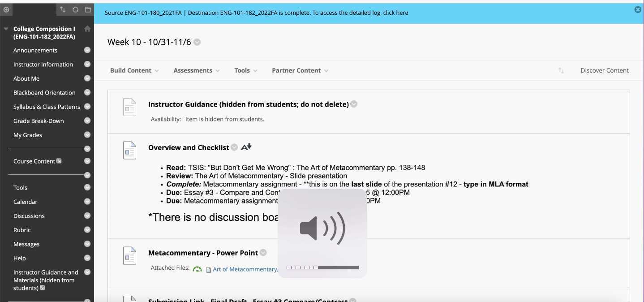Open folder view of course menu
This screenshot has height=302, width=644.
click(x=88, y=9)
